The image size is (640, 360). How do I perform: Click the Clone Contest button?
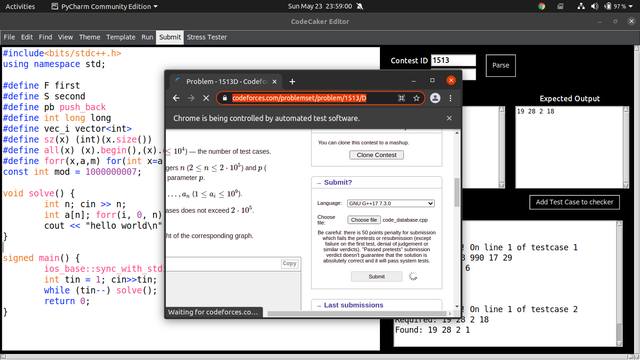pyautogui.click(x=376, y=155)
